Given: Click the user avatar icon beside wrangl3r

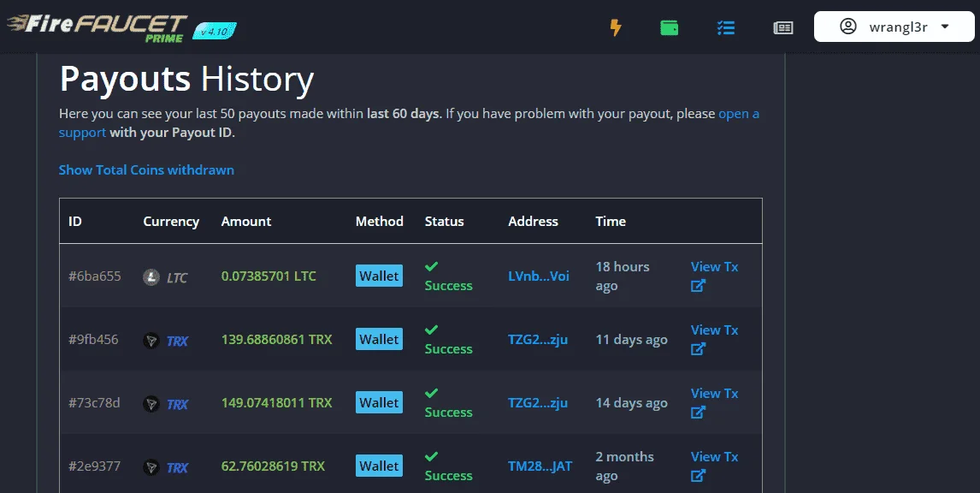Looking at the screenshot, I should tap(848, 27).
